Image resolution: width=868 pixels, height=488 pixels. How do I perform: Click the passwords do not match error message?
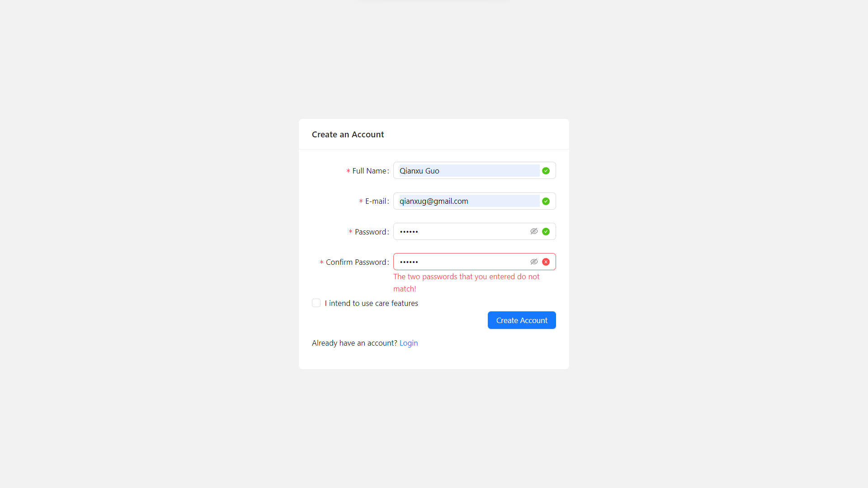pyautogui.click(x=466, y=277)
